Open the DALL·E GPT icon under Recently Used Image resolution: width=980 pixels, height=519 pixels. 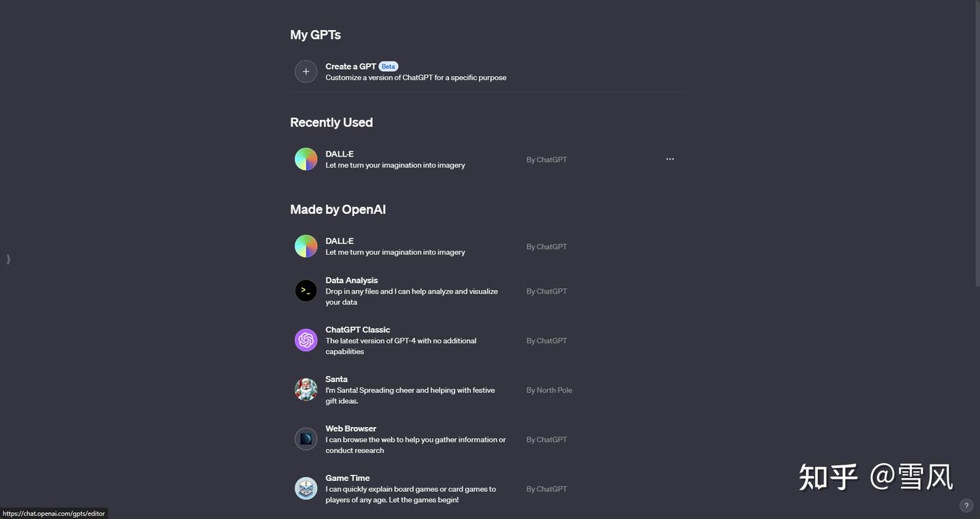click(306, 159)
